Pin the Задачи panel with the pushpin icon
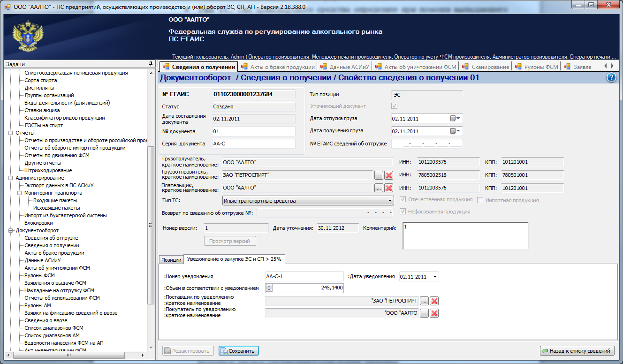The image size is (623, 364). [x=151, y=64]
